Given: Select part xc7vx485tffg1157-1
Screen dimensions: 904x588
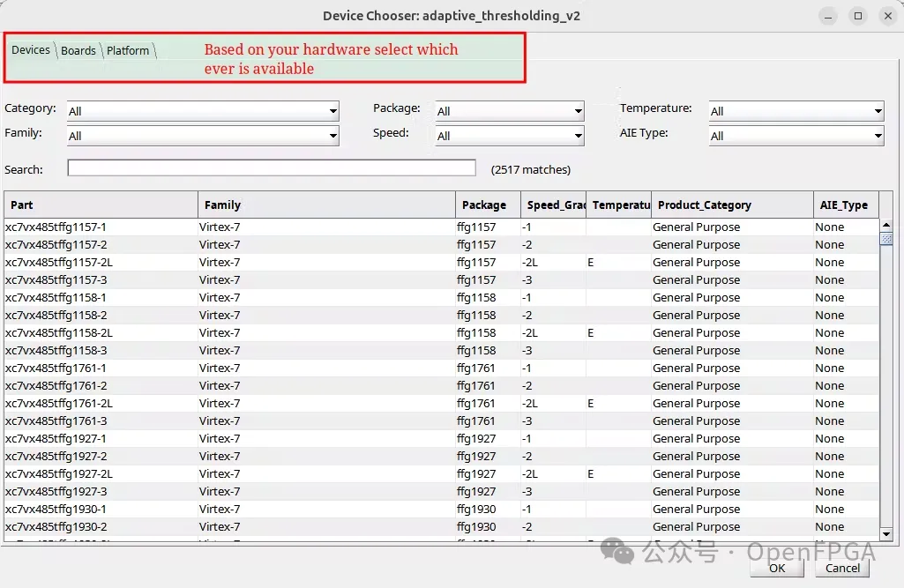Looking at the screenshot, I should pos(442,227).
